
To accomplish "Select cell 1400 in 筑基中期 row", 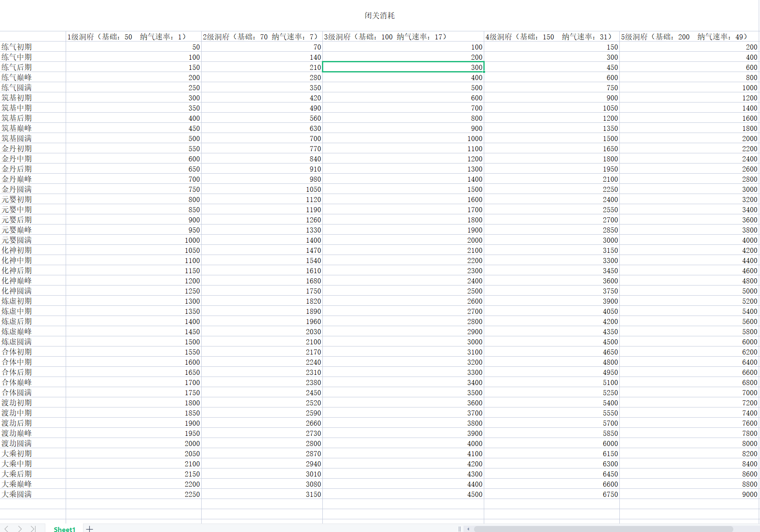I will point(689,108).
